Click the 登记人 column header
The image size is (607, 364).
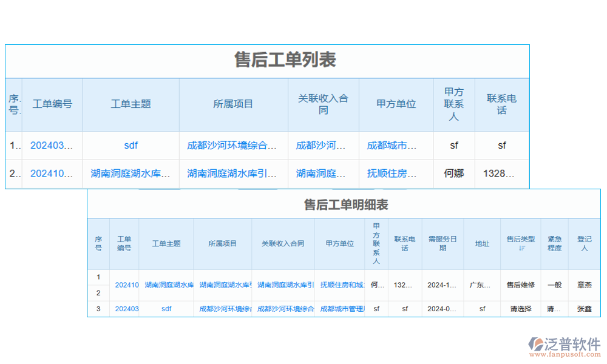pyautogui.click(x=584, y=244)
